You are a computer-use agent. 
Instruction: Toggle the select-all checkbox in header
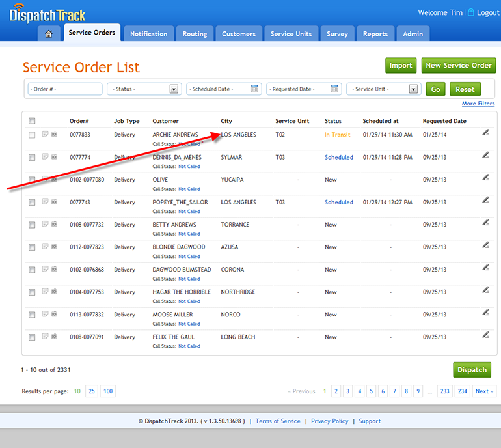tap(32, 121)
